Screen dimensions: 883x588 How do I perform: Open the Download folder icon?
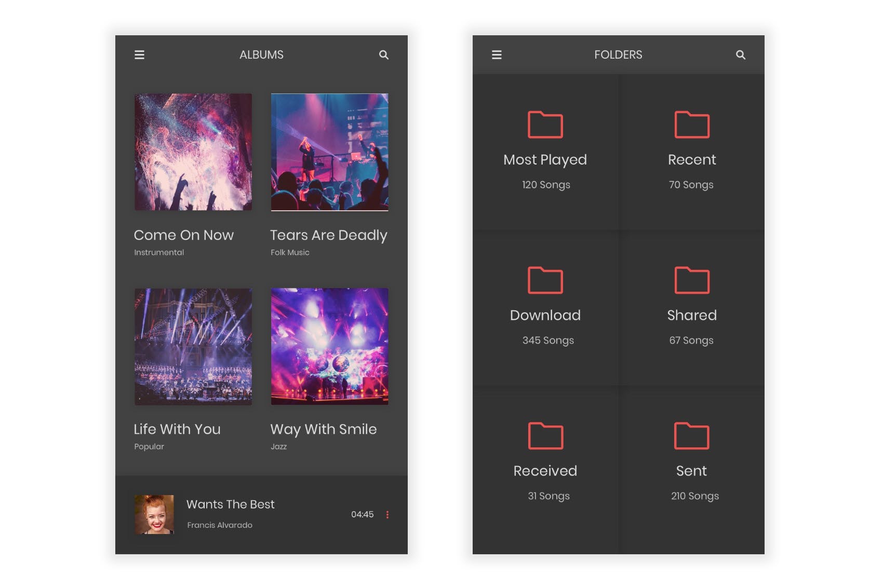545,280
